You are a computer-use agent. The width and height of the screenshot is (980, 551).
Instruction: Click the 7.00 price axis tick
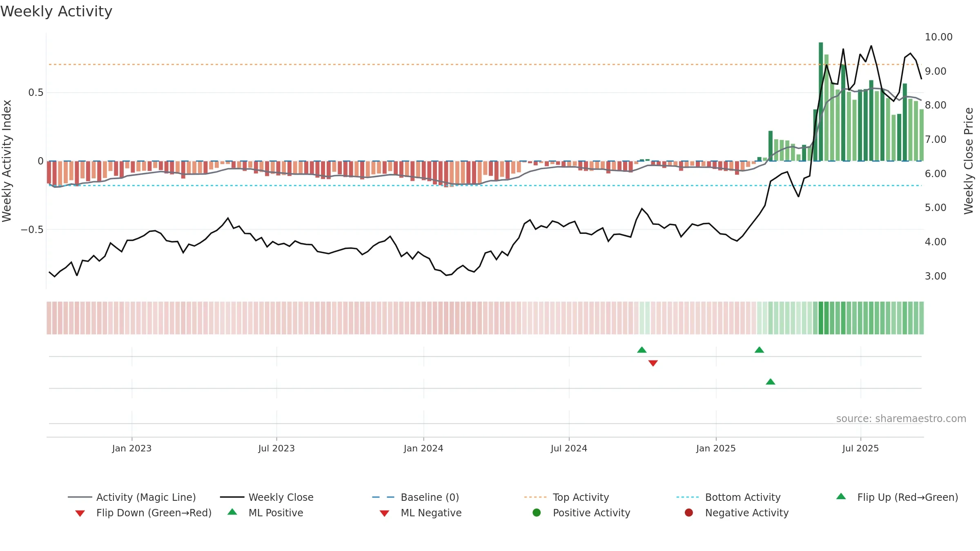click(935, 140)
